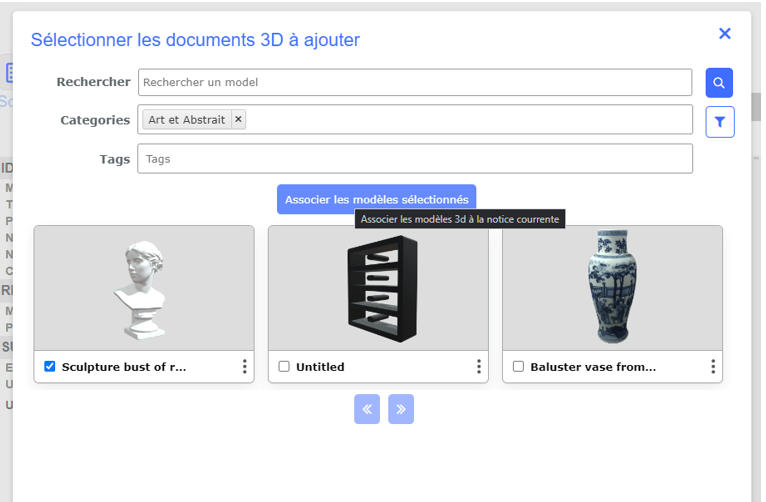
Task: Open the Categories selection field
Action: point(470,120)
